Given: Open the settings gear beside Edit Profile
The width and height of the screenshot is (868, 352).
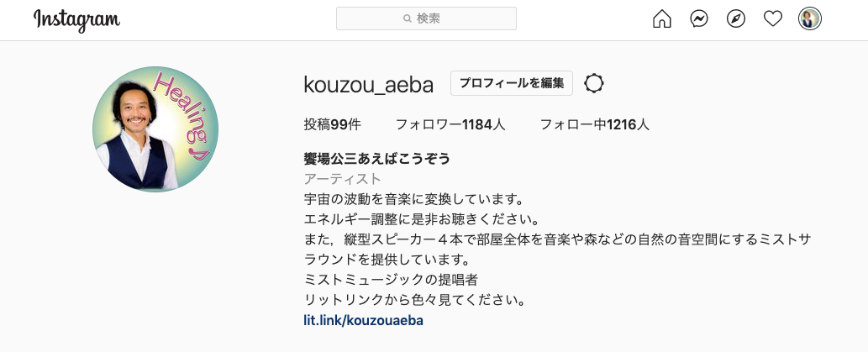Looking at the screenshot, I should pyautogui.click(x=594, y=83).
